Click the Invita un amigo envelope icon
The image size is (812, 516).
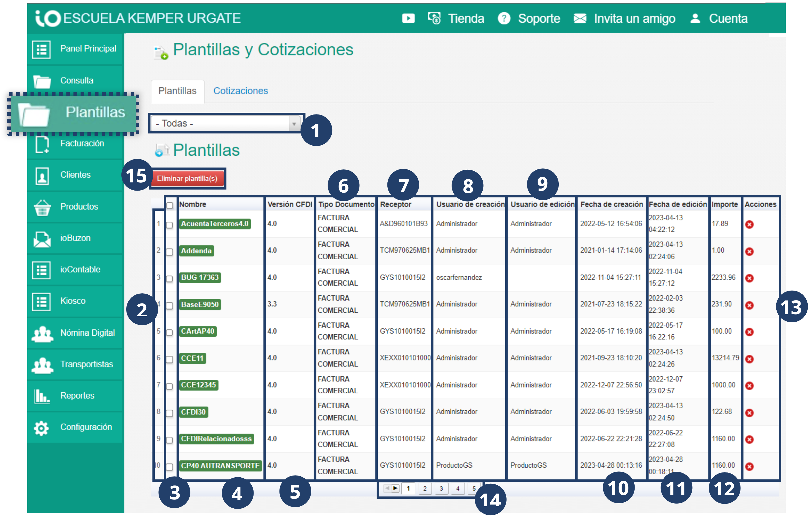point(580,18)
